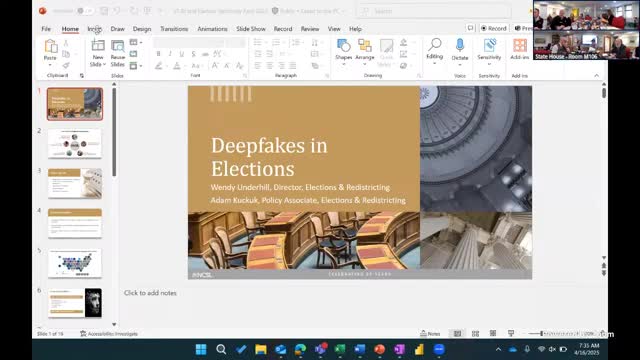Viewport: 640px width, 360px height.
Task: Open the Draw tab
Action: click(117, 29)
